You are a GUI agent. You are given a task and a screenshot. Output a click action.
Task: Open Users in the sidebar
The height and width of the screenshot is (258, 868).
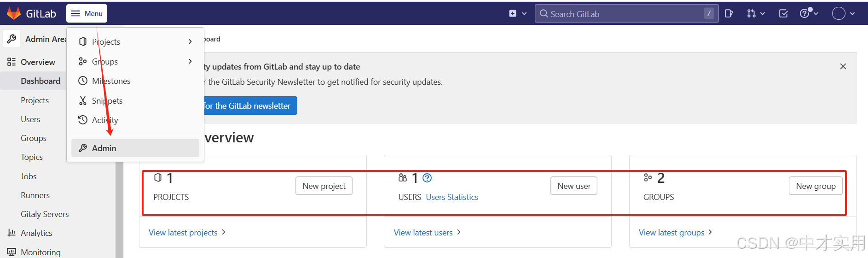tap(30, 119)
